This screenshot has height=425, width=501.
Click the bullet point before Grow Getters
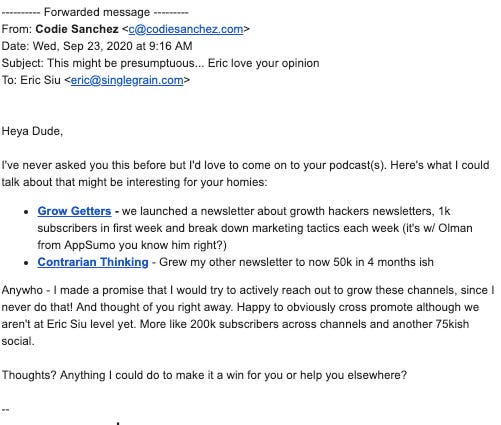(26, 212)
